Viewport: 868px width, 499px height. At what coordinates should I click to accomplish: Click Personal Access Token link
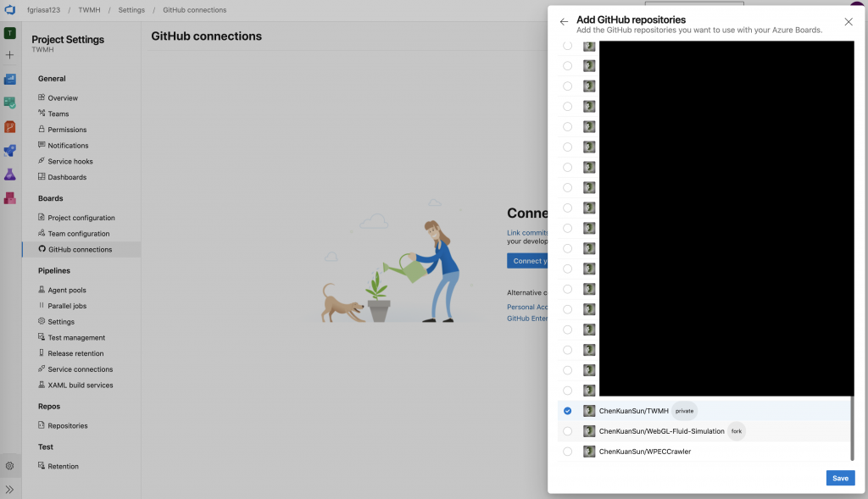(527, 307)
